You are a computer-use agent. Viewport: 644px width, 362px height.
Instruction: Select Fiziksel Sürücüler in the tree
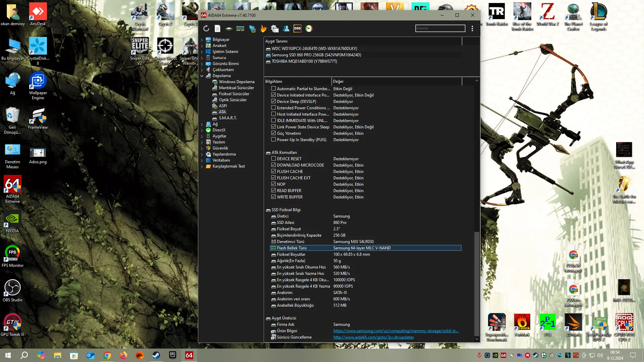pos(234,94)
